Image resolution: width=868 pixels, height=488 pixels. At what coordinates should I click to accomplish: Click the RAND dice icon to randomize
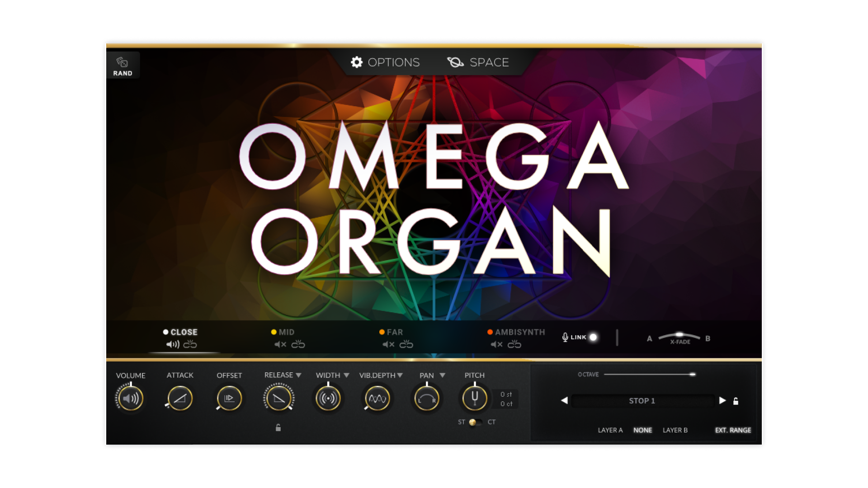click(123, 61)
